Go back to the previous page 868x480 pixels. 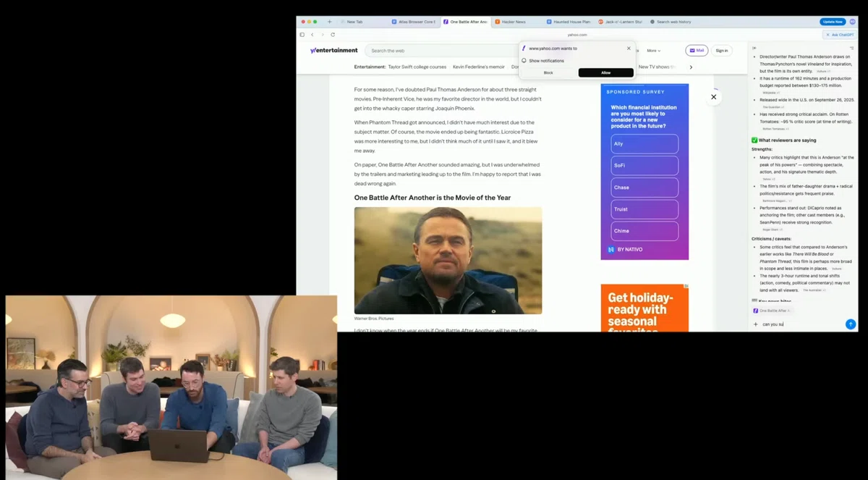312,34
